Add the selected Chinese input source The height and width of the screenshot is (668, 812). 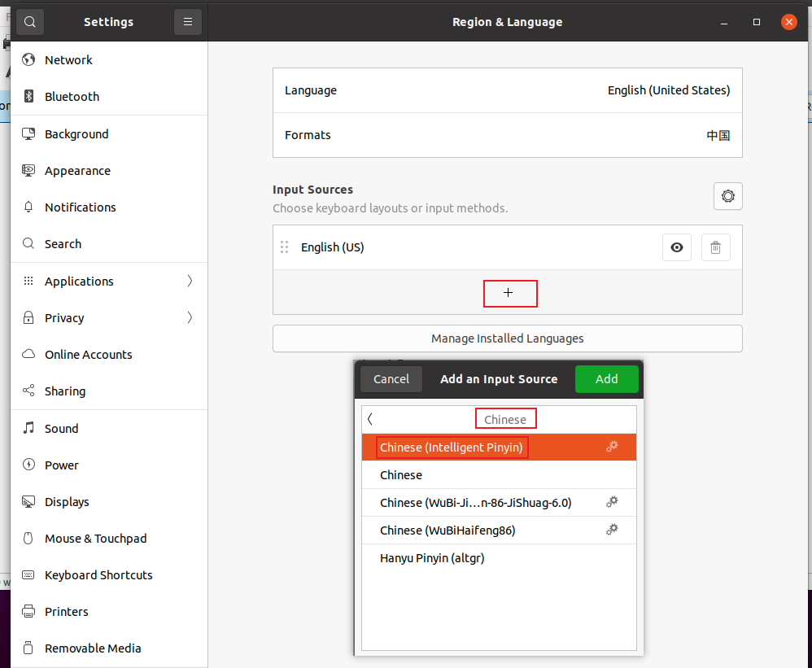pos(606,378)
